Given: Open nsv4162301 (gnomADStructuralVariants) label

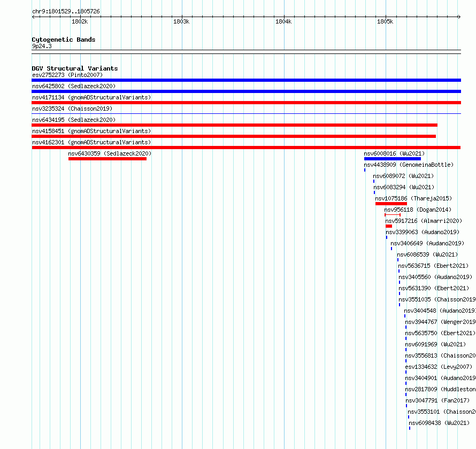Looking at the screenshot, I should click(91, 142).
